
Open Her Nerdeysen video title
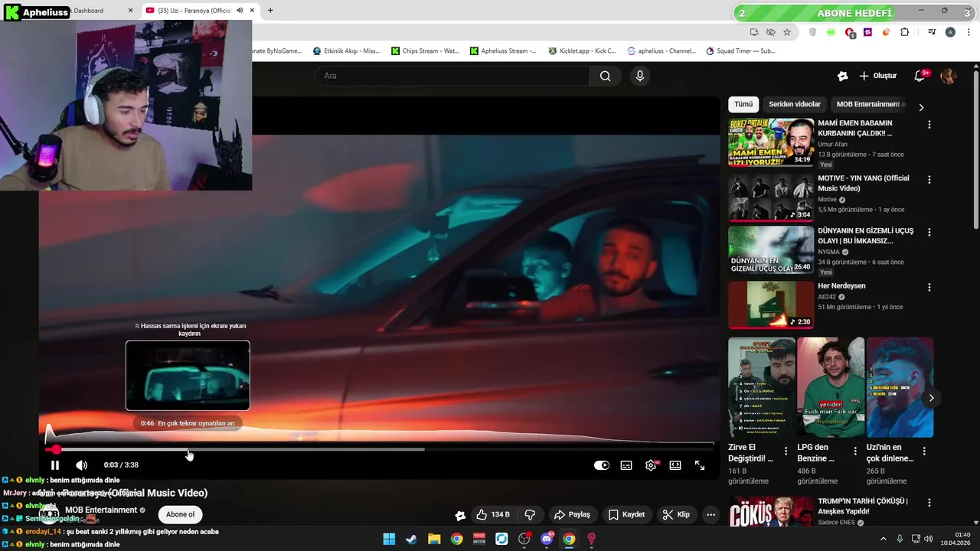pos(841,286)
